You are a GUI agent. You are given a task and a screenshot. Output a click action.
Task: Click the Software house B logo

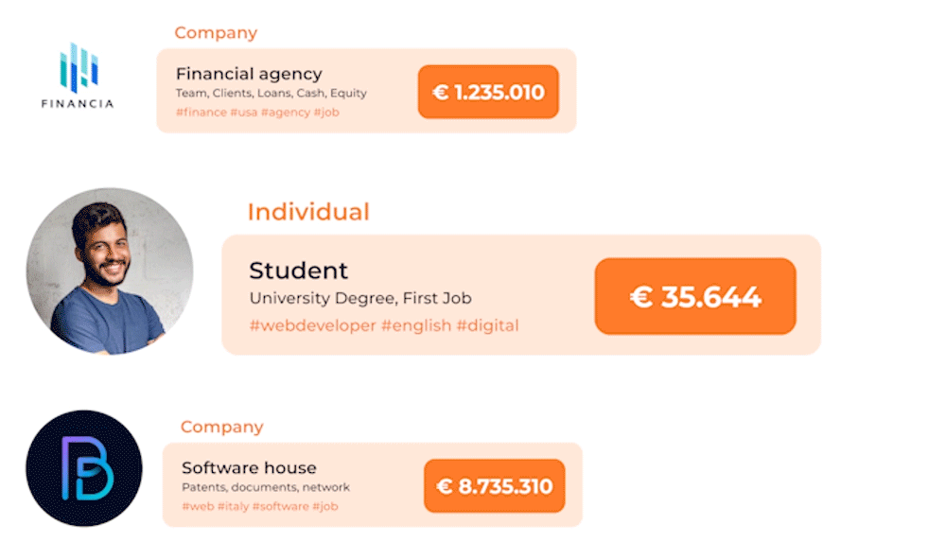83,468
